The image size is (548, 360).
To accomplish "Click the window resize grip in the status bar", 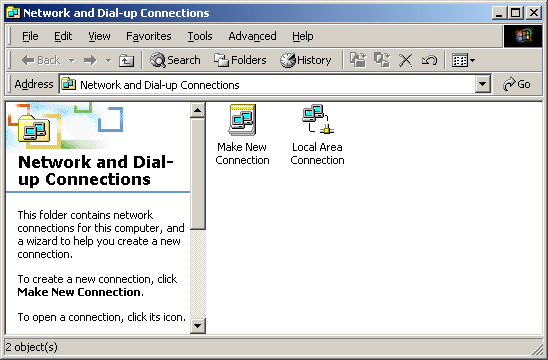I will [x=537, y=349].
